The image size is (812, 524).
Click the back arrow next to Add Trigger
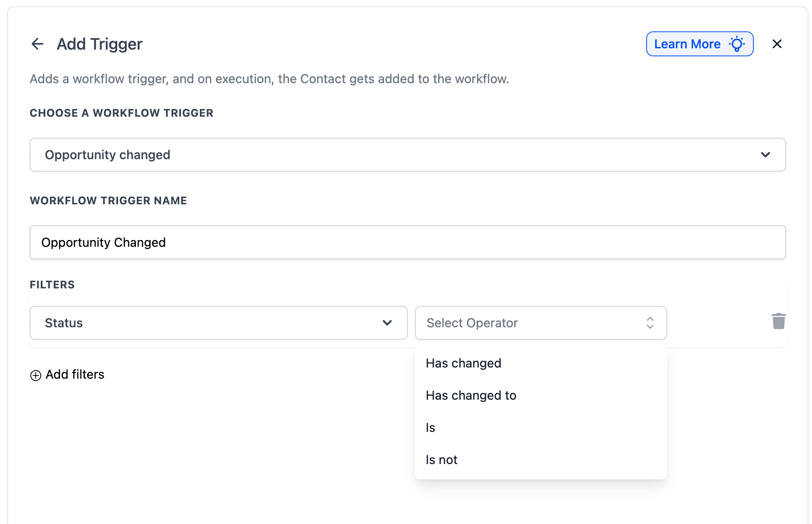coord(38,44)
